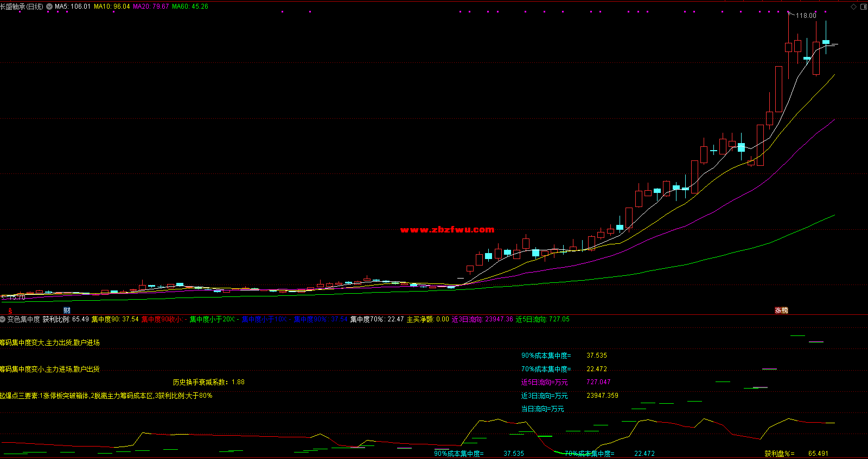This screenshot has width=868, height=459.
Task: Click the 37.535 value beside 90%成本集中度
Action: click(597, 355)
